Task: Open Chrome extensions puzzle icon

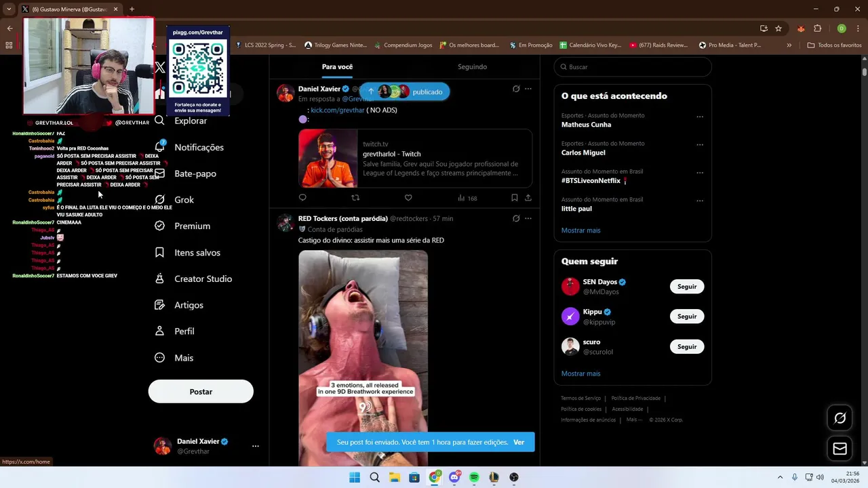Action: 817,28
